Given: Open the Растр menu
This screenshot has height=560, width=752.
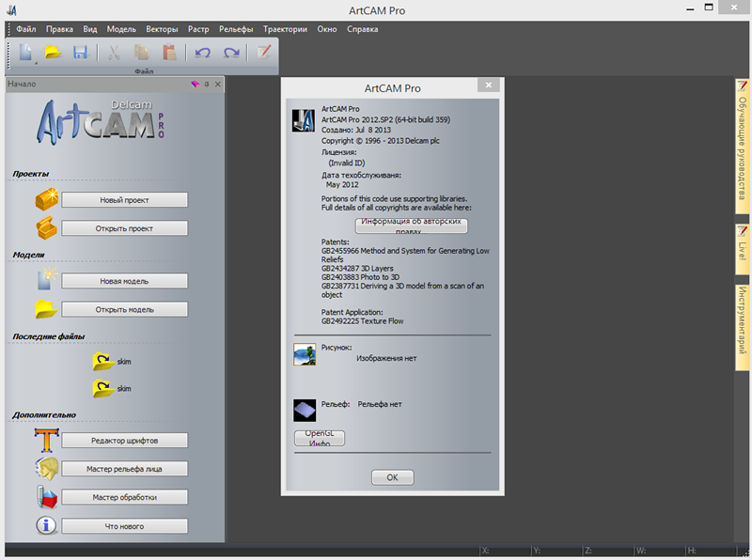Looking at the screenshot, I should click(x=198, y=29).
